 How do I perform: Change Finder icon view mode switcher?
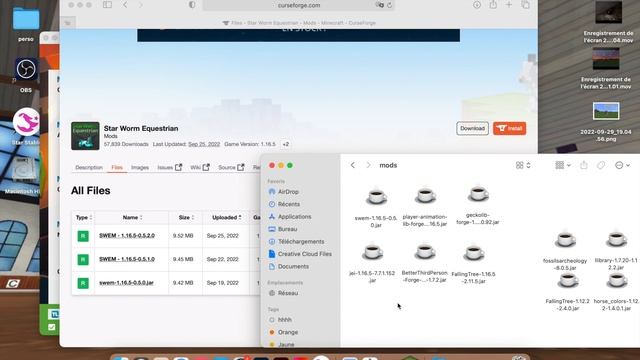(523, 165)
